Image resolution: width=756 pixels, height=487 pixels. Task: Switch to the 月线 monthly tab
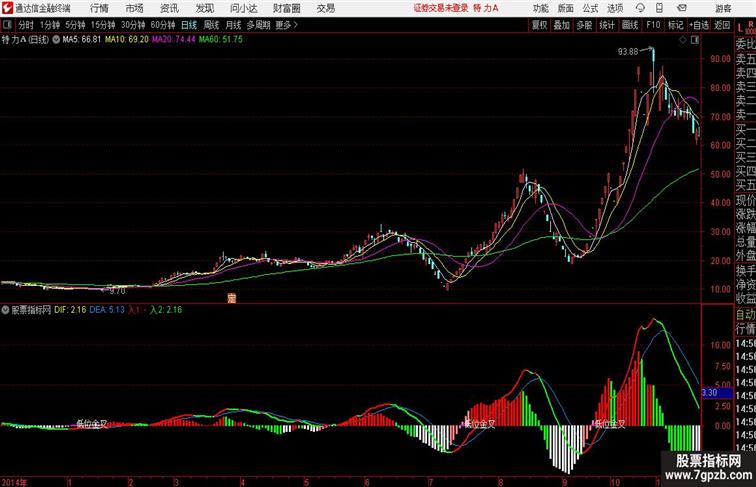coord(233,25)
